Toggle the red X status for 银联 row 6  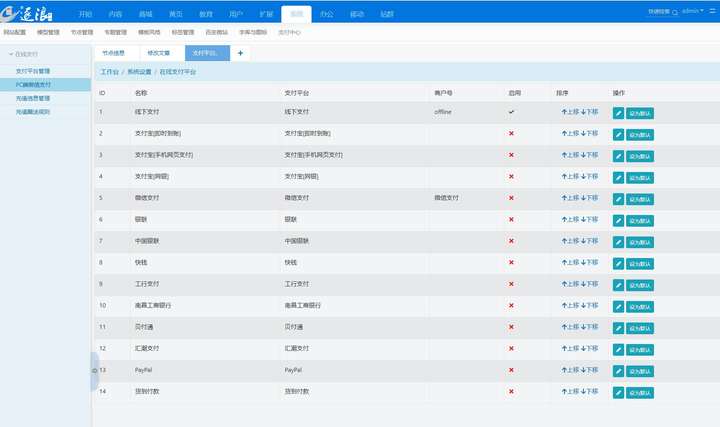[x=511, y=219]
